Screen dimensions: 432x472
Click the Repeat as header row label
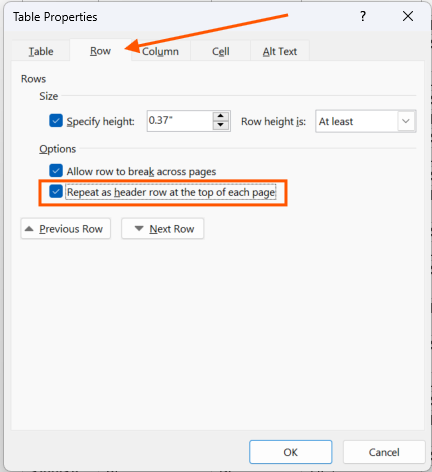(x=171, y=192)
